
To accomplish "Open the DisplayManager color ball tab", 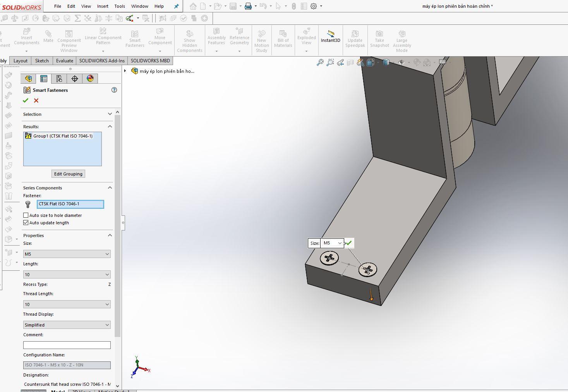I will [x=90, y=79].
